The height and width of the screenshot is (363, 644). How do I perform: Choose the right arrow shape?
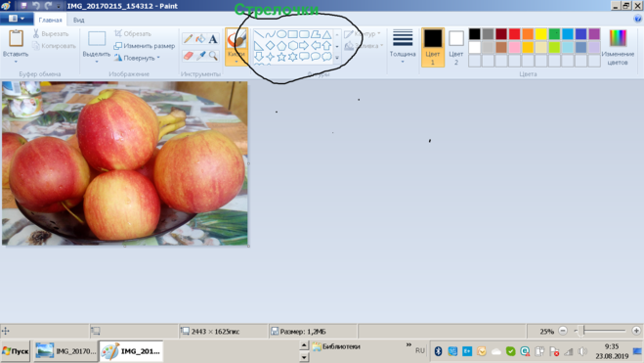coord(304,45)
